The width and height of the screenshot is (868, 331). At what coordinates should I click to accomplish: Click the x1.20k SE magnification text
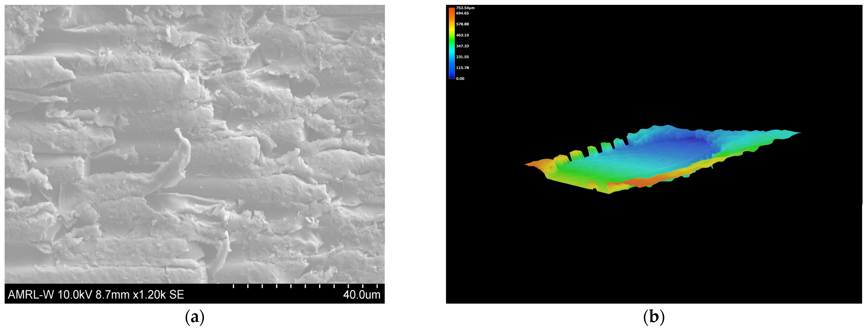click(x=158, y=295)
